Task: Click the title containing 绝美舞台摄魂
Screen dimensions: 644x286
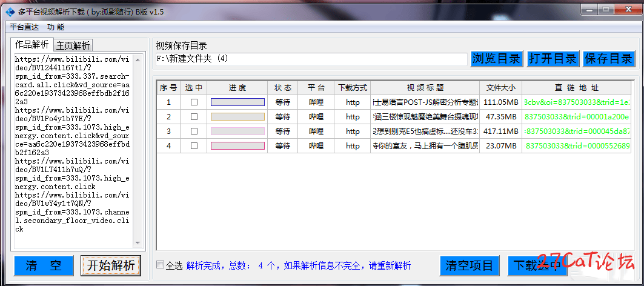Action: click(x=425, y=117)
